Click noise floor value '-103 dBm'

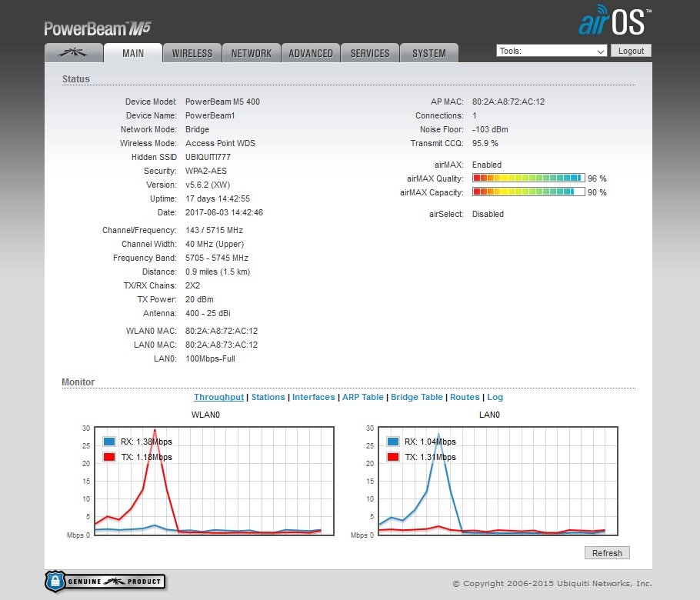pyautogui.click(x=490, y=129)
